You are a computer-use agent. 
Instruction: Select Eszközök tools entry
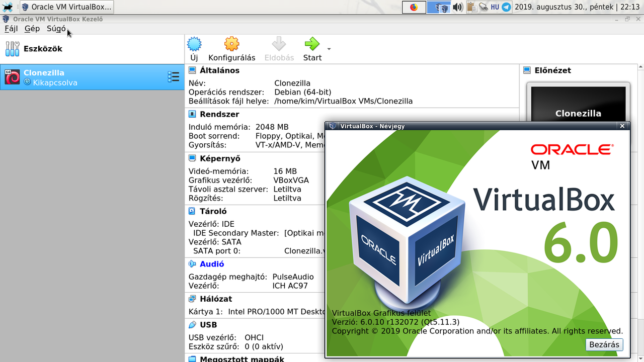tap(92, 49)
